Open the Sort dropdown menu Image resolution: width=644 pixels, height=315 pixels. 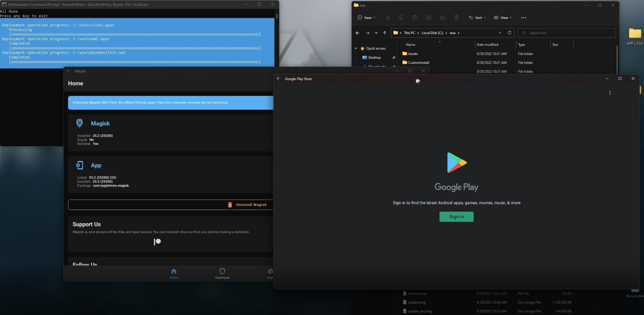(x=477, y=18)
